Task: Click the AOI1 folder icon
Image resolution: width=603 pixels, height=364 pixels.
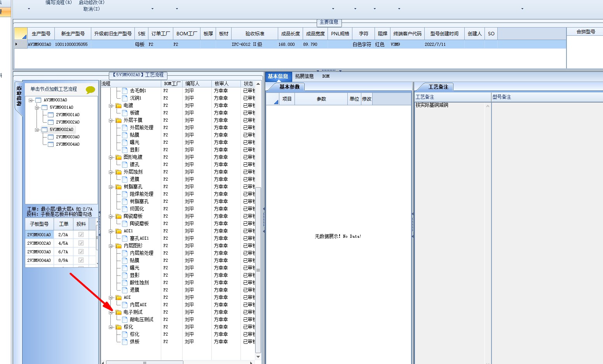Action: click(x=119, y=231)
